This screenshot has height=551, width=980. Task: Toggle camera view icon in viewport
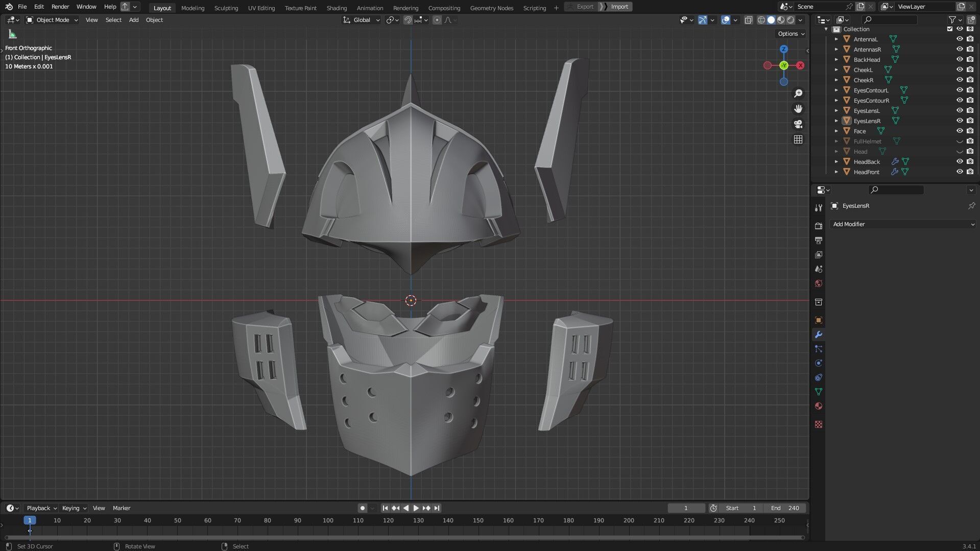(x=798, y=124)
